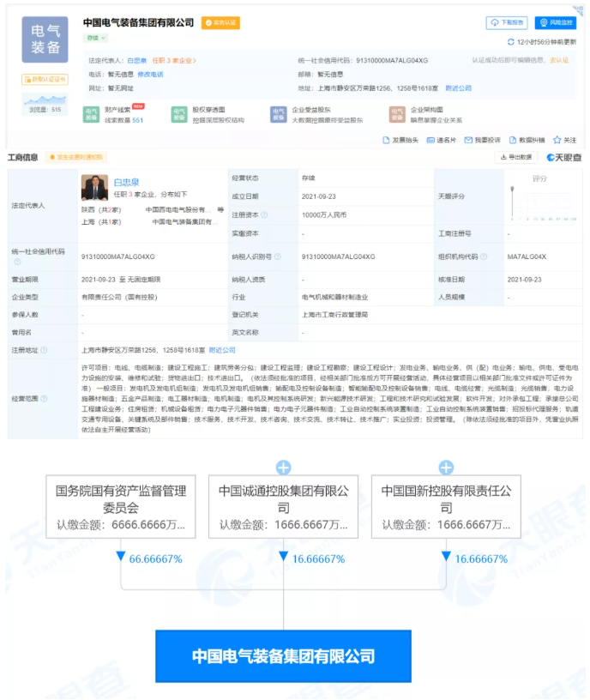This screenshot has width=590, height=700.
Task: Click the 下载报告 download button
Action: pyautogui.click(x=507, y=23)
